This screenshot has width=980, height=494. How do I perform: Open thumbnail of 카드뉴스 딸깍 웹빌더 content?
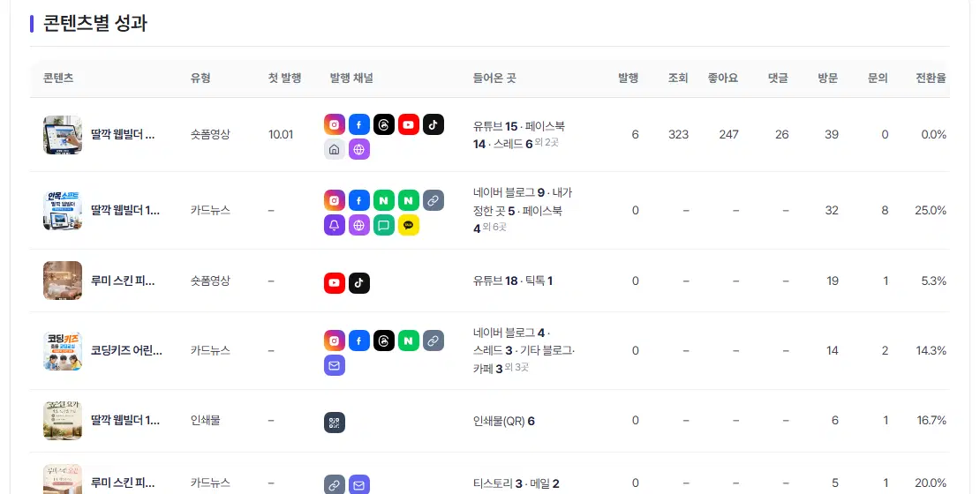pyautogui.click(x=63, y=211)
